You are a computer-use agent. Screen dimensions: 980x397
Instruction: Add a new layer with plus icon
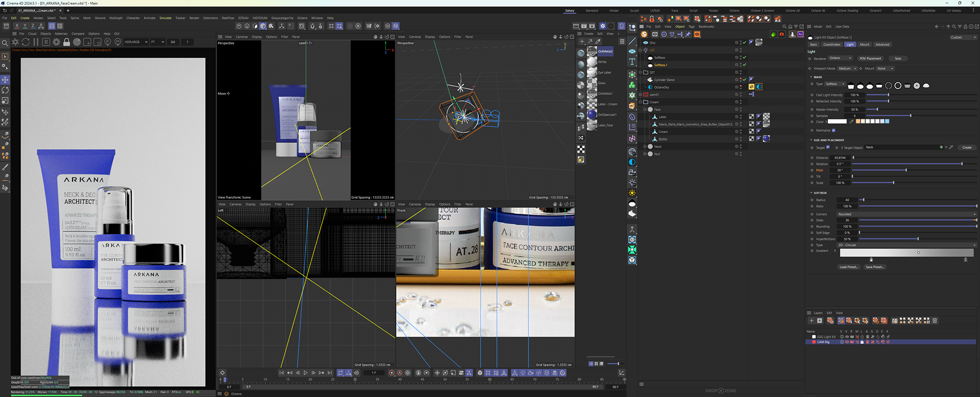click(x=812, y=321)
